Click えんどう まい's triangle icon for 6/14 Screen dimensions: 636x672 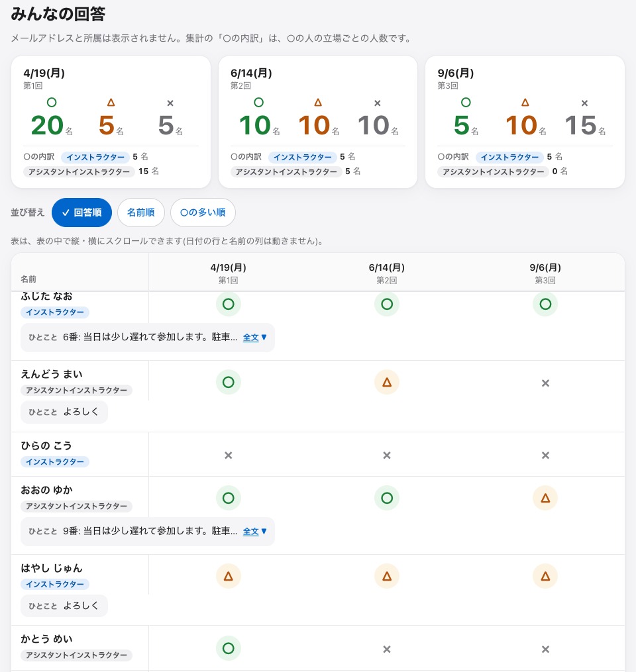pyautogui.click(x=387, y=382)
